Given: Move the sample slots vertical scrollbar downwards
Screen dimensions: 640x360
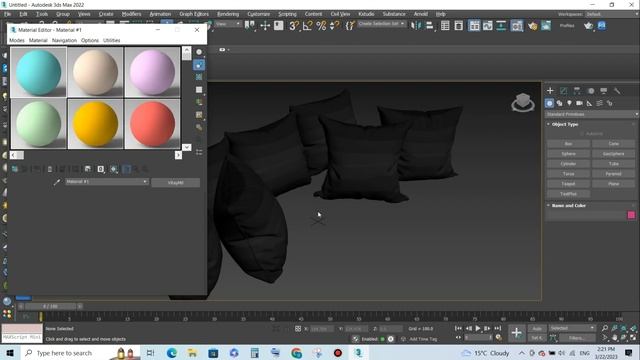Looking at the screenshot, I should click(x=187, y=147).
